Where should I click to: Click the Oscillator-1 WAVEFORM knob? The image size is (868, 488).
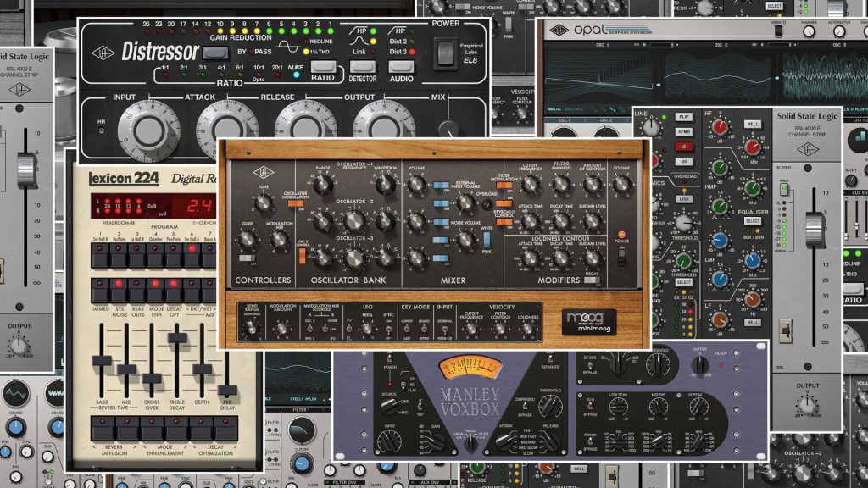(386, 184)
